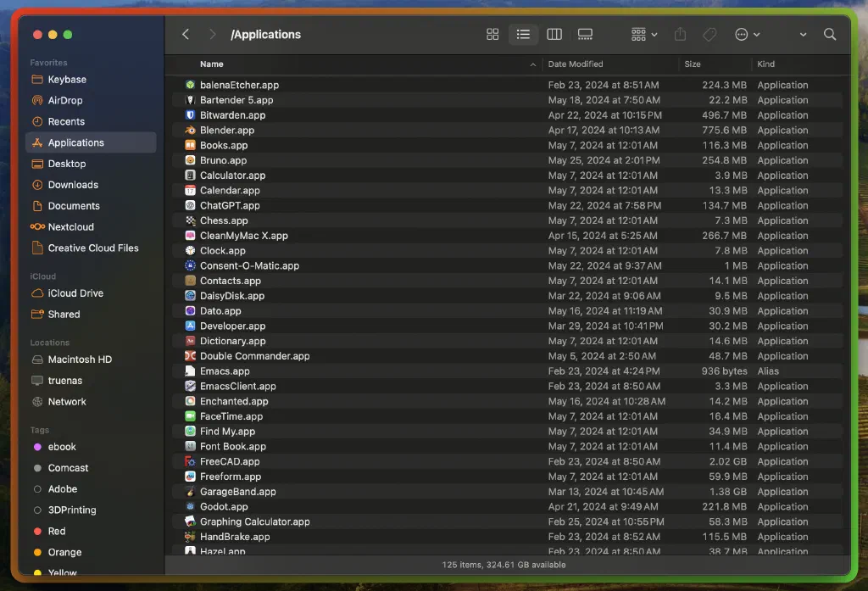Image resolution: width=868 pixels, height=591 pixels.
Task: Select Applications in the sidebar
Action: point(91,142)
